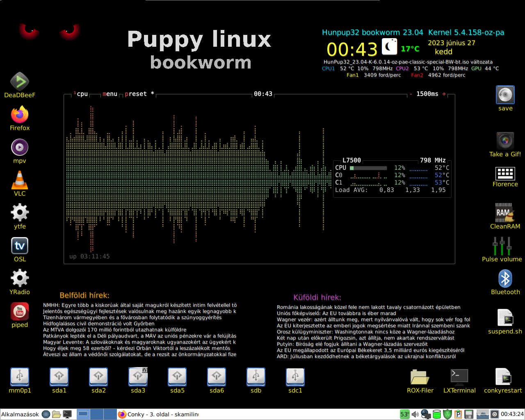Open the preset * option in monitor header
This screenshot has height=420, width=525.
tap(139, 94)
